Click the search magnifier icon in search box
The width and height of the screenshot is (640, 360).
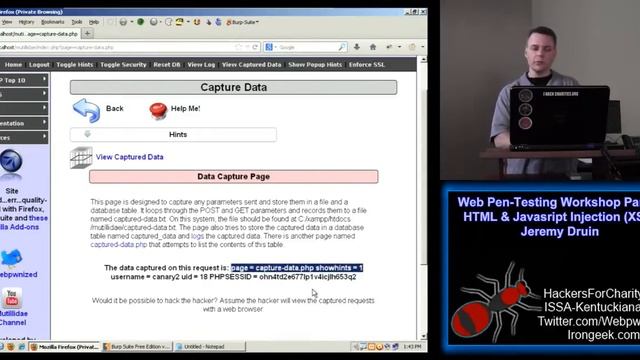coord(342,47)
